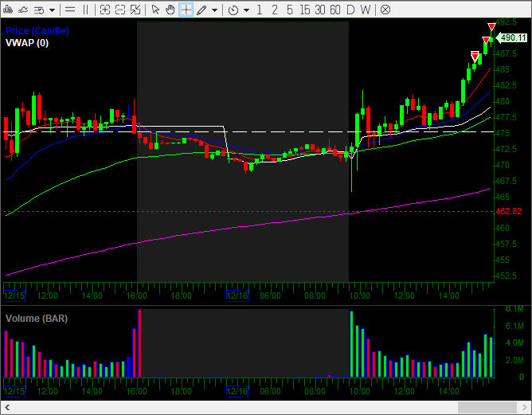Set the chart to 1 minute interval
The width and height of the screenshot is (532, 415).
[260, 10]
